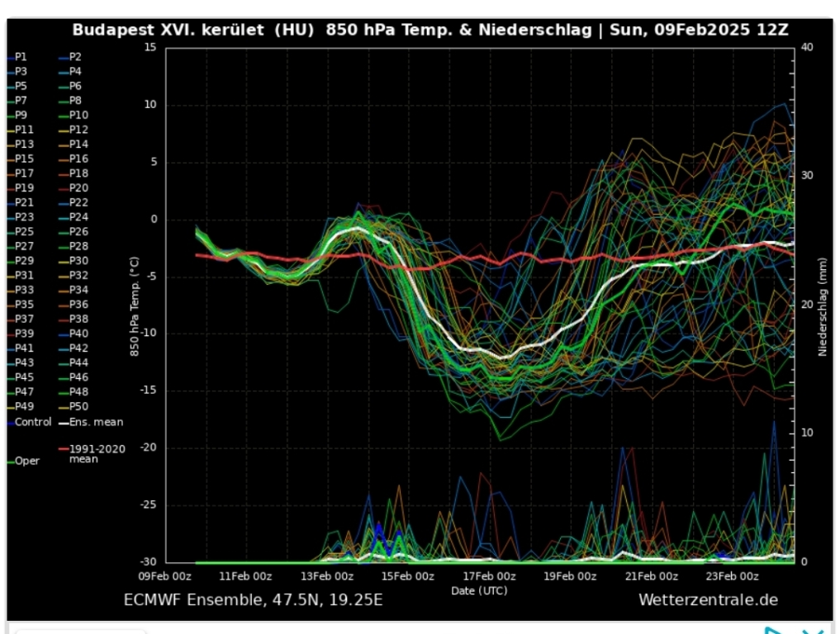This screenshot has height=634, width=840.
Task: Click the 17Feb 00z date tick
Action: point(488,576)
